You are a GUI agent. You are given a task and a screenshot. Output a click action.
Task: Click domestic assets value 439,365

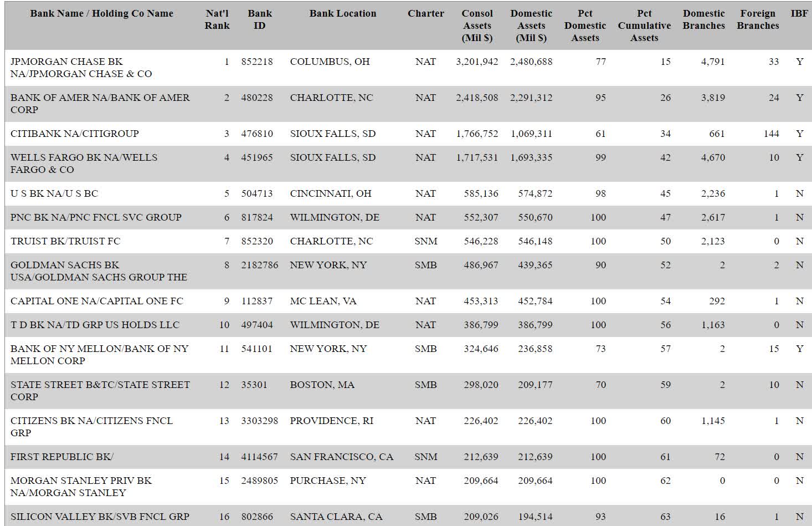[x=535, y=265]
